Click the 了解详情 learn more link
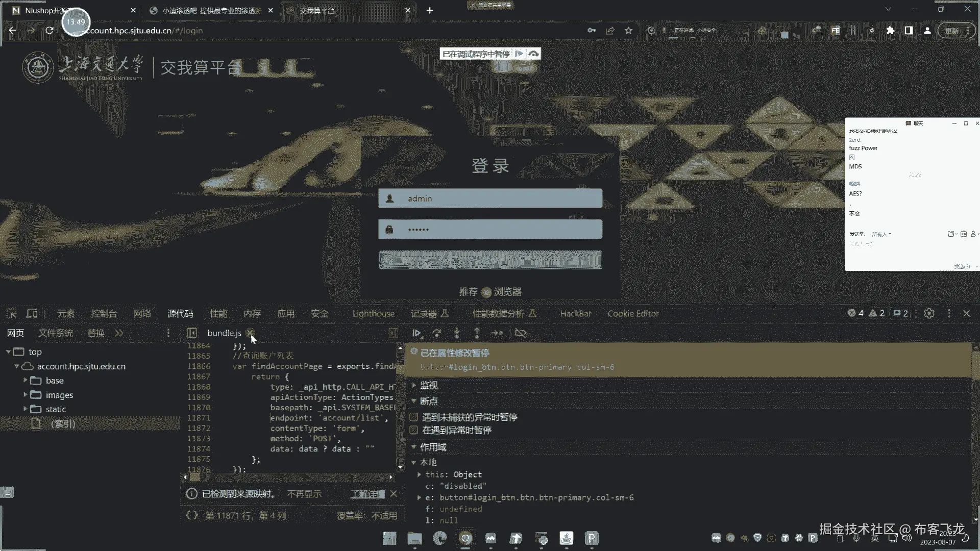The height and width of the screenshot is (551, 980). pos(367,493)
